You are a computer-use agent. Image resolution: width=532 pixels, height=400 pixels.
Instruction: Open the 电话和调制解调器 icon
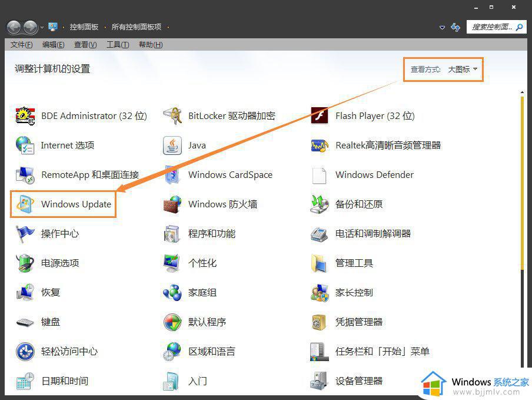tap(320, 234)
